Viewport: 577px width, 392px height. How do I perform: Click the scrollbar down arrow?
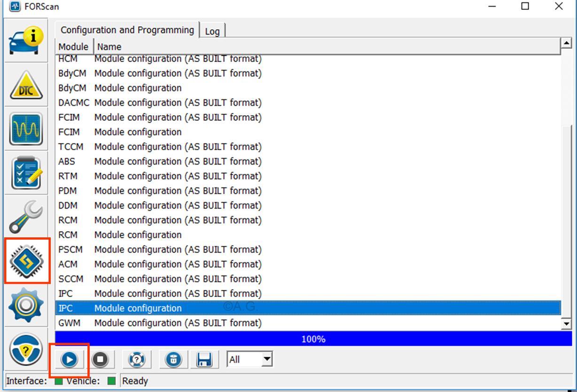click(x=566, y=323)
